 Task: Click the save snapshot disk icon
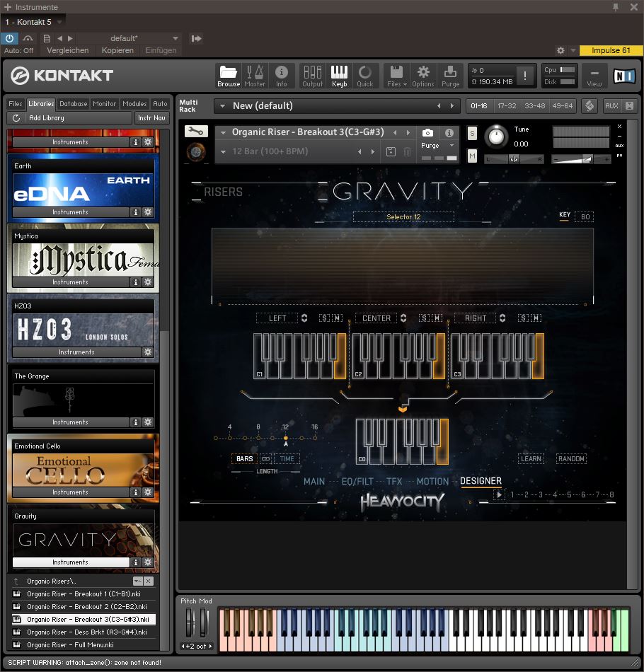(391, 151)
